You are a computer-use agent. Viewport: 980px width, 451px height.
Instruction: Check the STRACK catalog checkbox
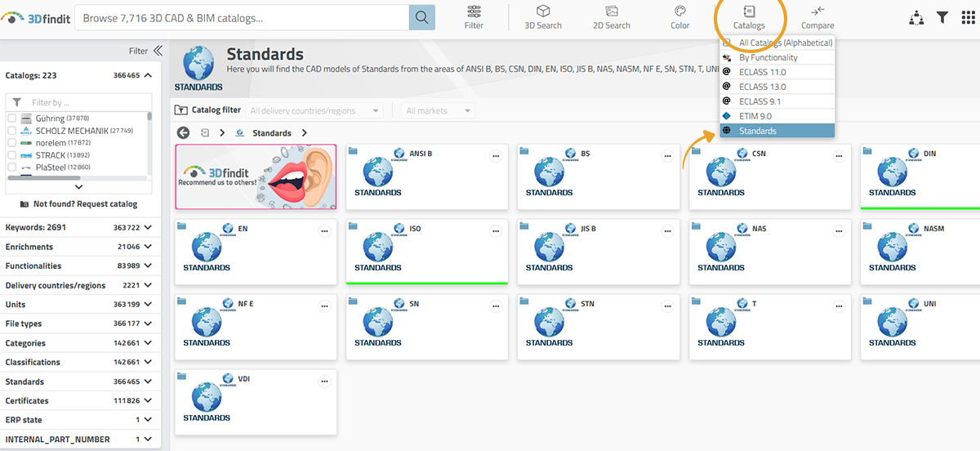coord(11,155)
